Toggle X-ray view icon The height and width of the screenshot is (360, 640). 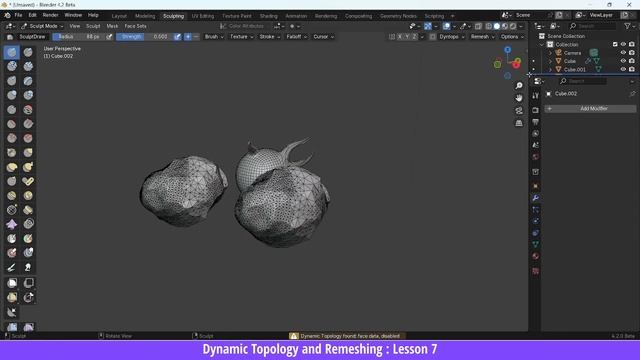coord(478,26)
